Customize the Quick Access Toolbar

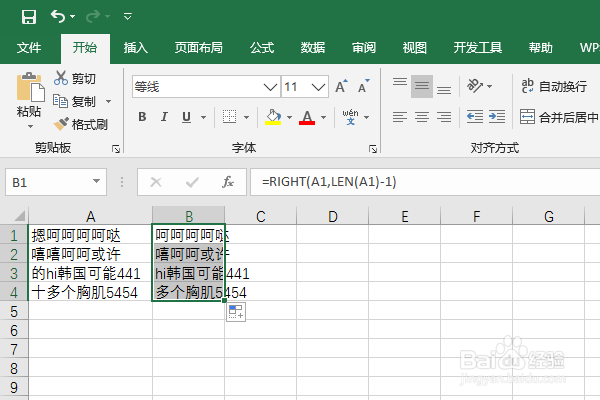(128, 16)
